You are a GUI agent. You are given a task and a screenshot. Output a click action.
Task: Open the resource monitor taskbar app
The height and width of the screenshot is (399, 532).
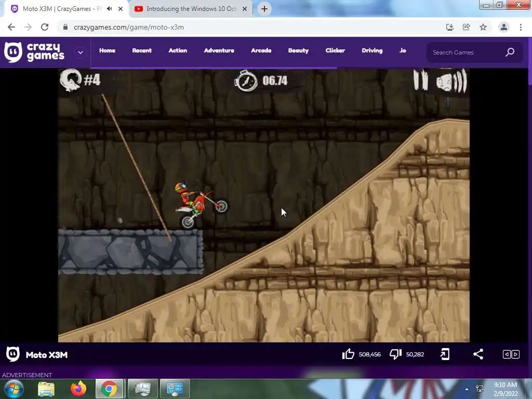tap(142, 389)
